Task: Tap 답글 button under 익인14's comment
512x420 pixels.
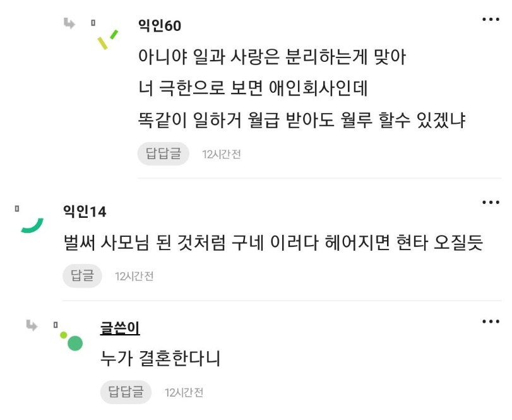Action: point(82,276)
